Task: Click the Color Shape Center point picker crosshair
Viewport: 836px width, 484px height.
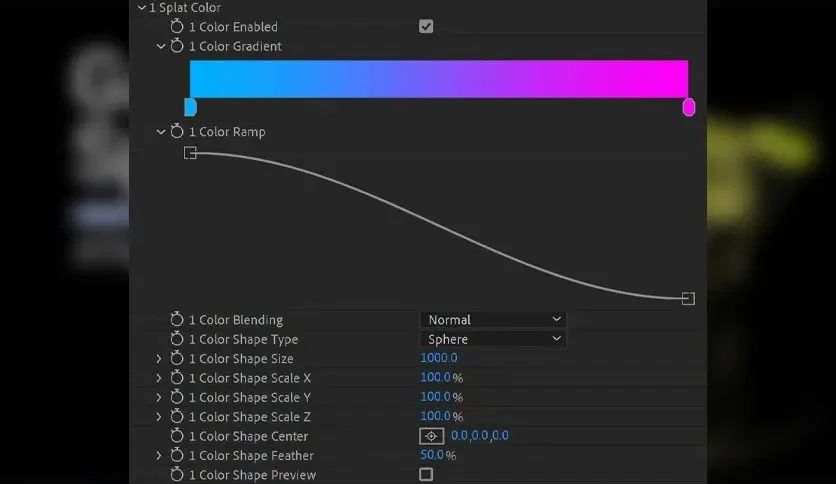Action: click(431, 436)
